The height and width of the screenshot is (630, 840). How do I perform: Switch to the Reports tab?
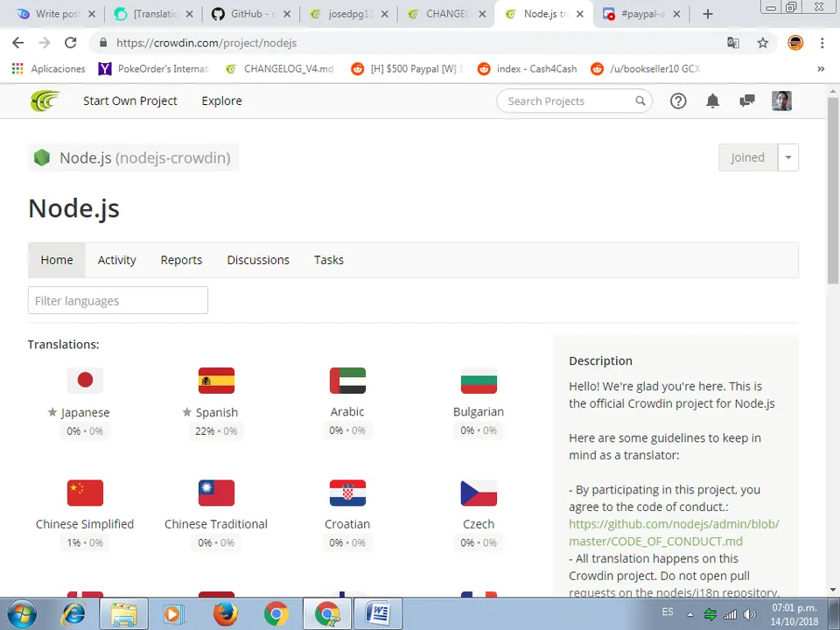point(182,260)
